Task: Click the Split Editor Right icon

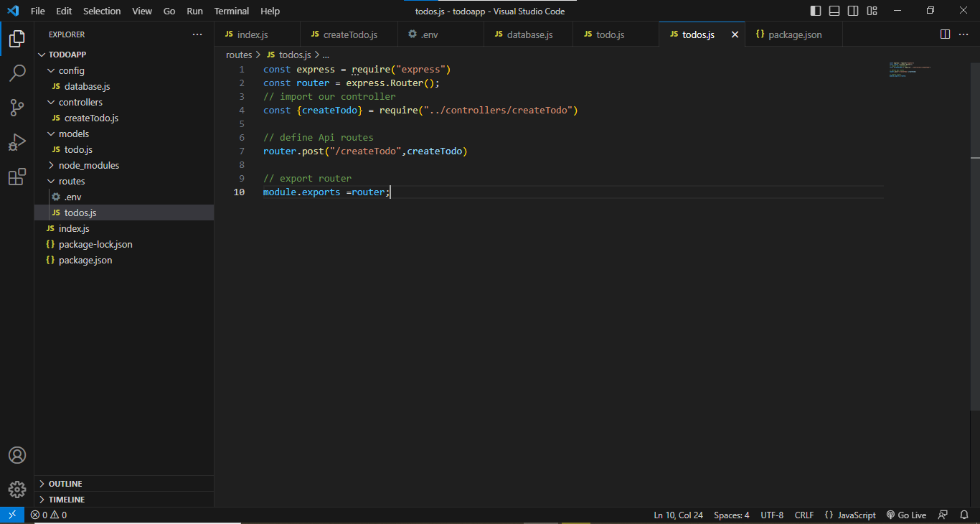Action: pyautogui.click(x=945, y=34)
